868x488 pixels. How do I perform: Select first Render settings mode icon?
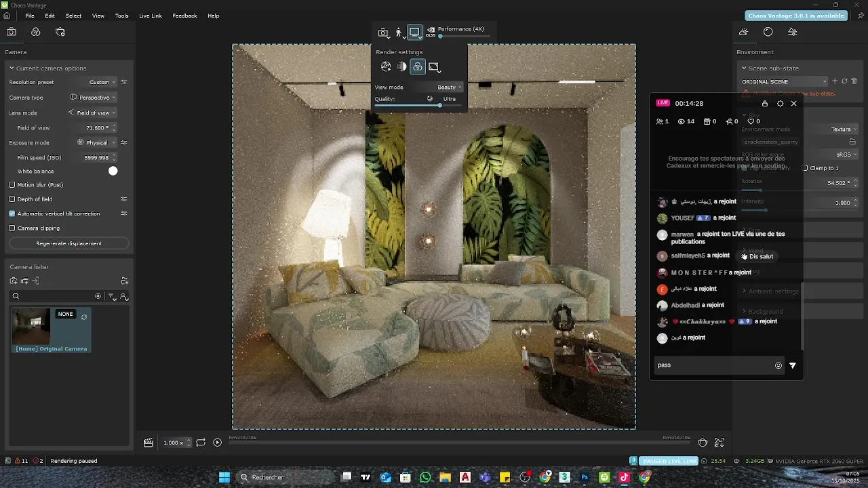pos(386,66)
